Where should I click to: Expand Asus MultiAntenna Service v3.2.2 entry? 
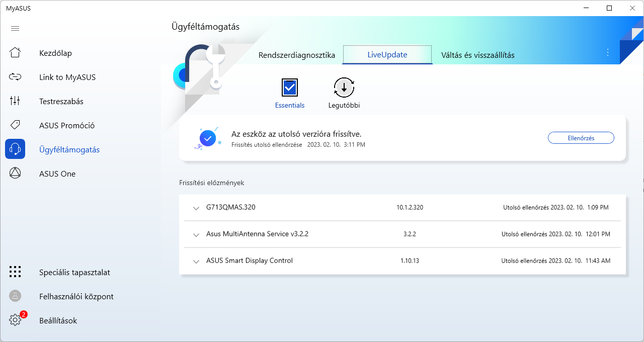tap(196, 234)
